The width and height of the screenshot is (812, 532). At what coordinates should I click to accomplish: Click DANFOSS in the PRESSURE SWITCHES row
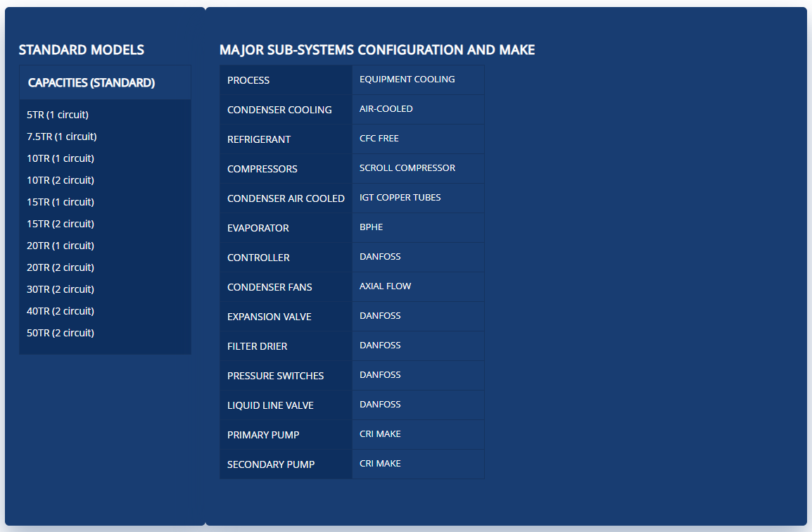point(380,374)
